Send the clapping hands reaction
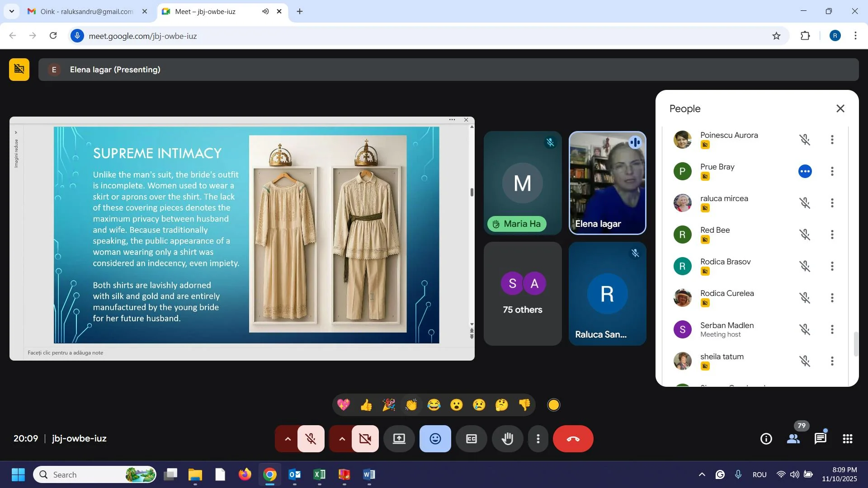 point(411,405)
